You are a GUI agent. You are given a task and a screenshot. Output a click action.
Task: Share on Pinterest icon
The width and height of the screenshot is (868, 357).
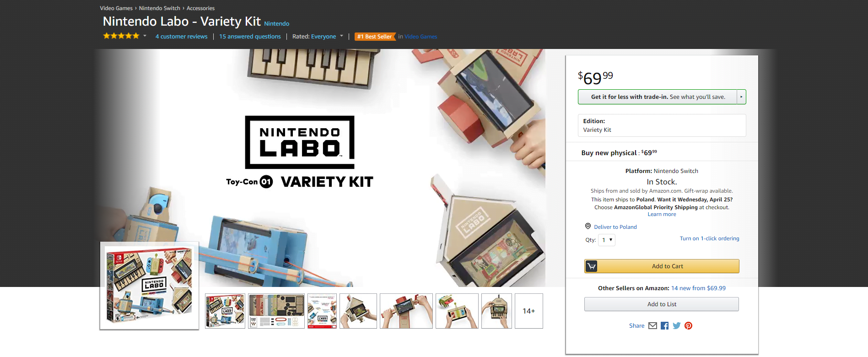(689, 326)
